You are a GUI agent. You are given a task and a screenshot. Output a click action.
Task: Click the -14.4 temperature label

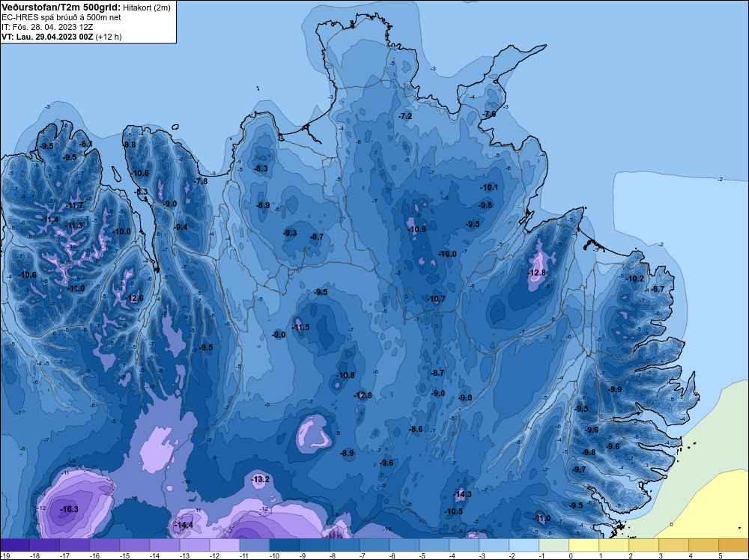[x=184, y=525]
